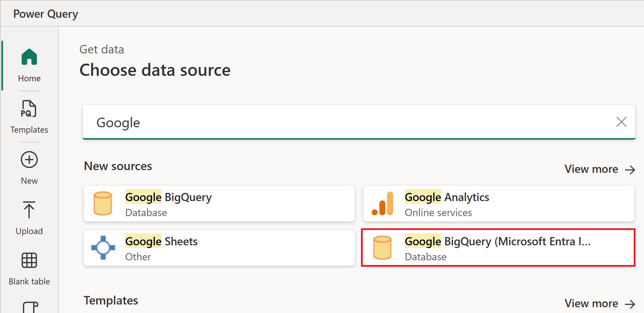Select Google Analytics Online services source

point(498,204)
